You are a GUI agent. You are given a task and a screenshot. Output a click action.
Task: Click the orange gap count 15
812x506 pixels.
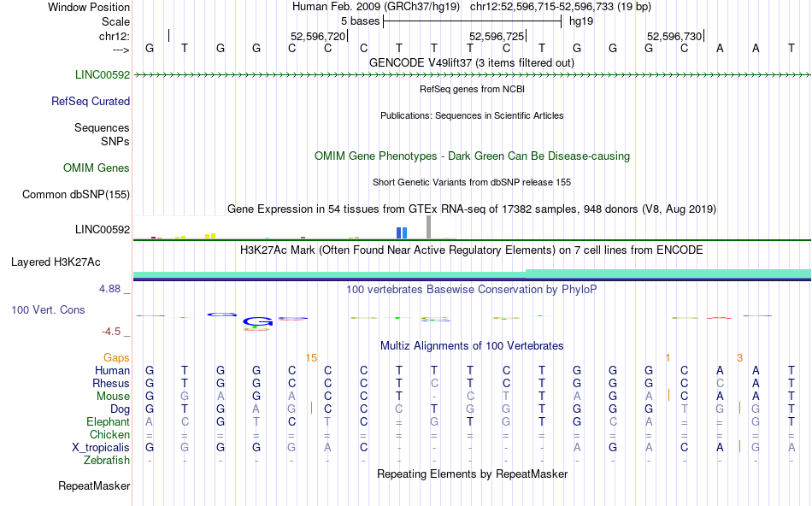pyautogui.click(x=311, y=358)
